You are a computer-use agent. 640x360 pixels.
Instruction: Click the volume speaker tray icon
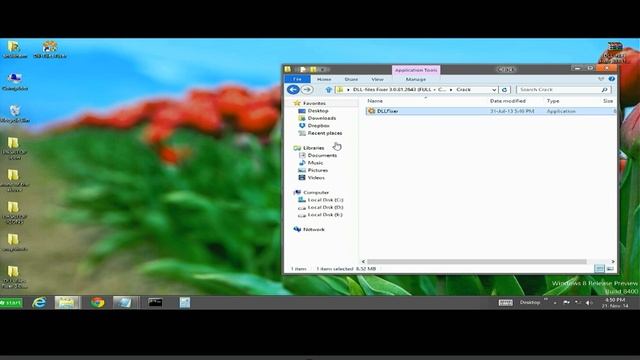[x=589, y=303]
